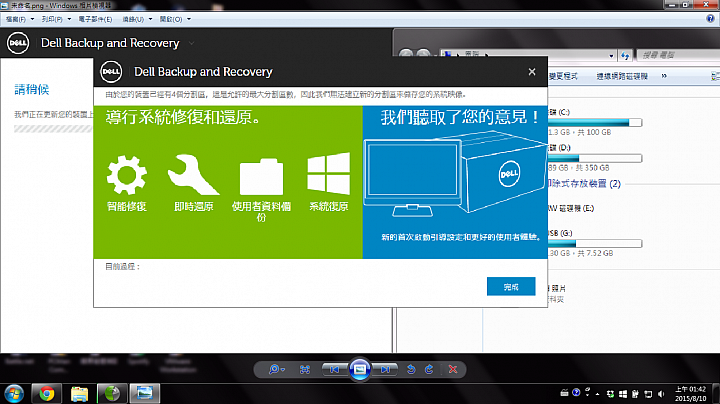Click the volume speaker tray icon
The height and width of the screenshot is (404, 720).
(x=661, y=394)
